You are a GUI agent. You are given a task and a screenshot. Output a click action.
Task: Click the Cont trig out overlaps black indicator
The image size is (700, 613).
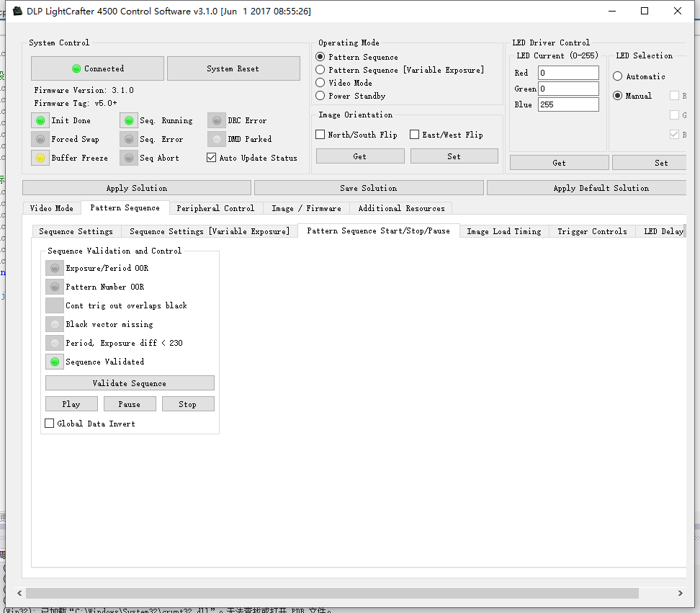click(55, 306)
